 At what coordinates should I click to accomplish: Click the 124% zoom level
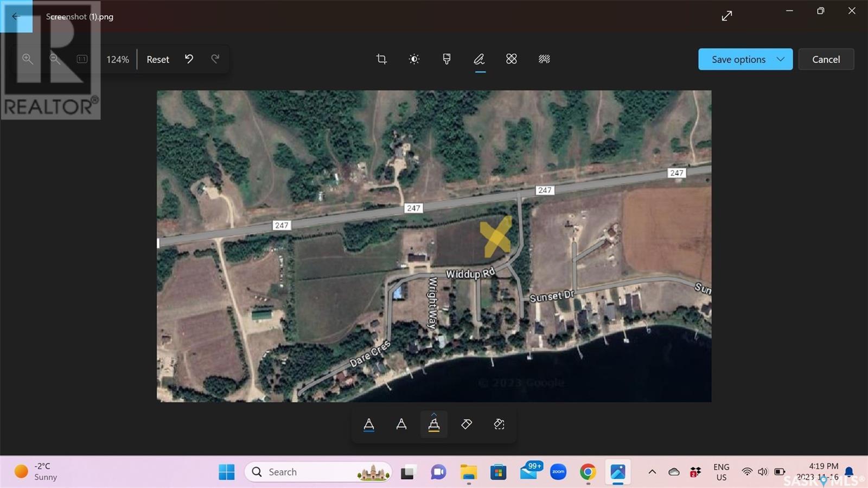[118, 60]
